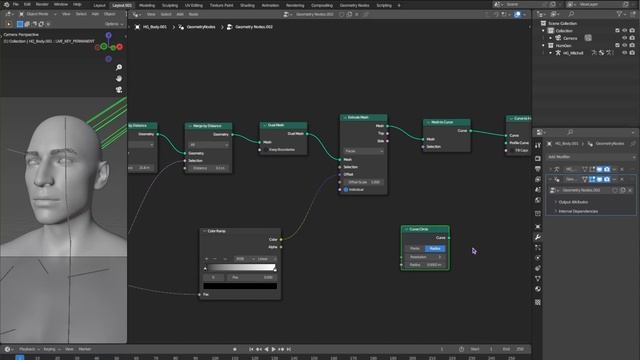
Task: Click the Blender logo menu icon
Action: [6, 4]
